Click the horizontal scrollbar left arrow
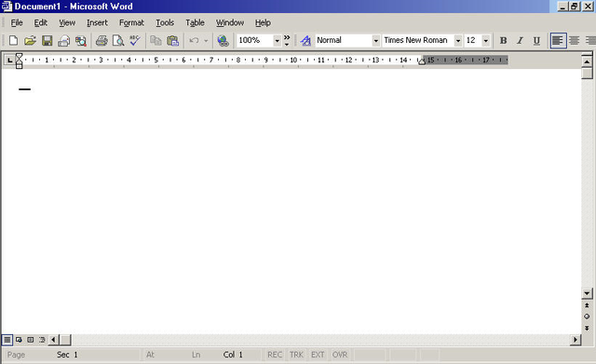Screen dimensions: 596x364 (54, 339)
